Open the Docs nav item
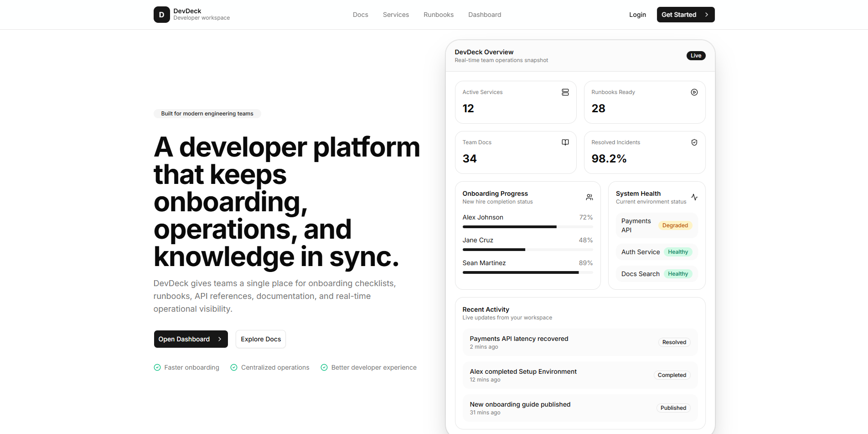The height and width of the screenshot is (434, 868). tap(361, 15)
